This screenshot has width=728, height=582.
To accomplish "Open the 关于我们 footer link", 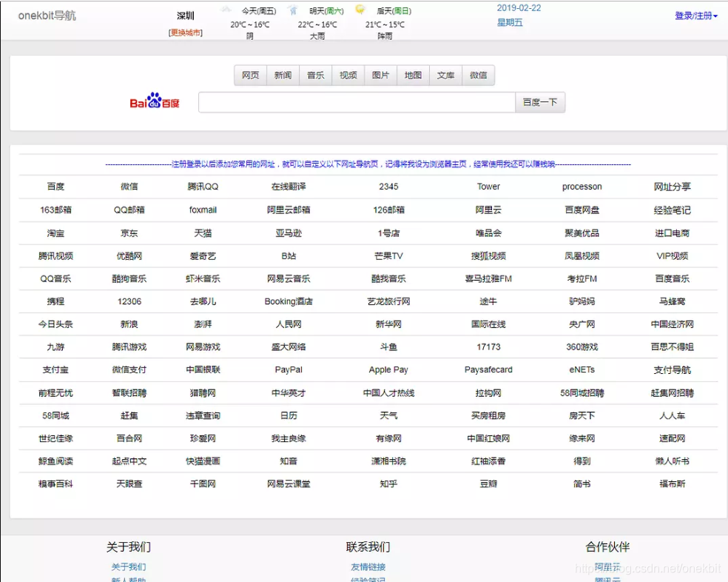I will click(129, 566).
